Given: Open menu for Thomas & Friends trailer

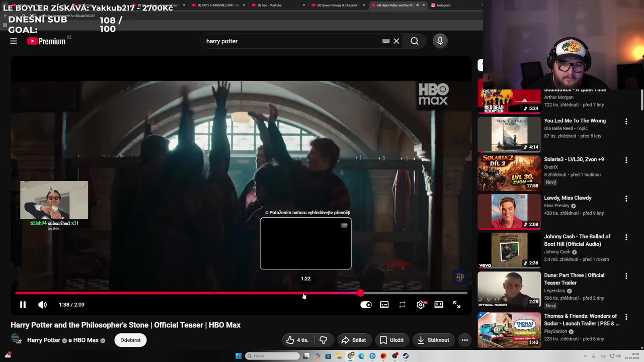Looking at the screenshot, I should click(x=626, y=317).
